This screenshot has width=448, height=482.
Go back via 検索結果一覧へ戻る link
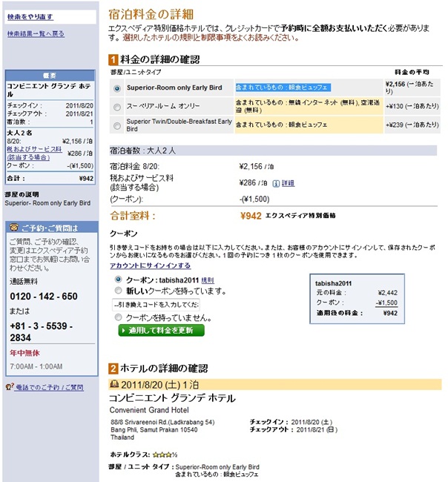(36, 33)
